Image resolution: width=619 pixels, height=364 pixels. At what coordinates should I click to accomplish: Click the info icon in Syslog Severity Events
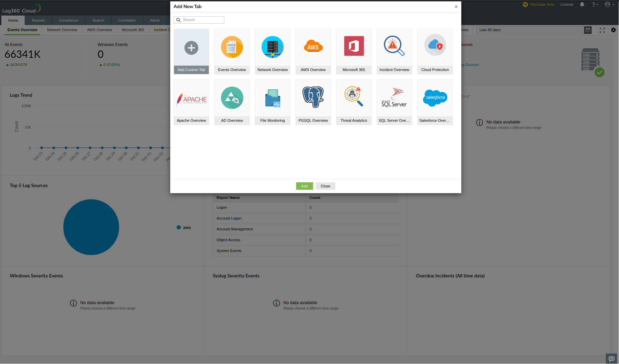pyautogui.click(x=276, y=303)
